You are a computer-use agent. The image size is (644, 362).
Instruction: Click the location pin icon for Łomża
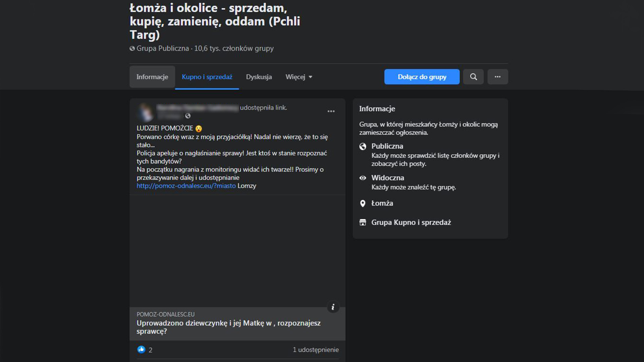(x=363, y=203)
